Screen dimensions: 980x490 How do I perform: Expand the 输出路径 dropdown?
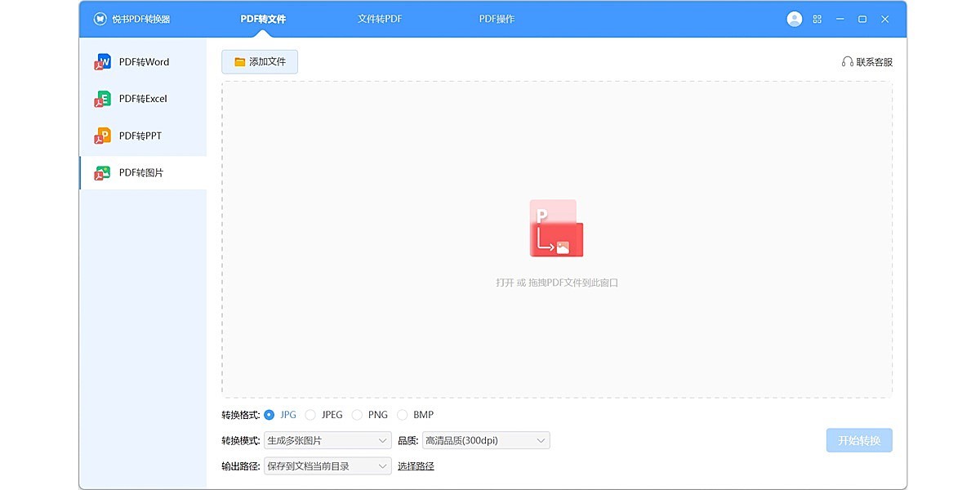[327, 465]
